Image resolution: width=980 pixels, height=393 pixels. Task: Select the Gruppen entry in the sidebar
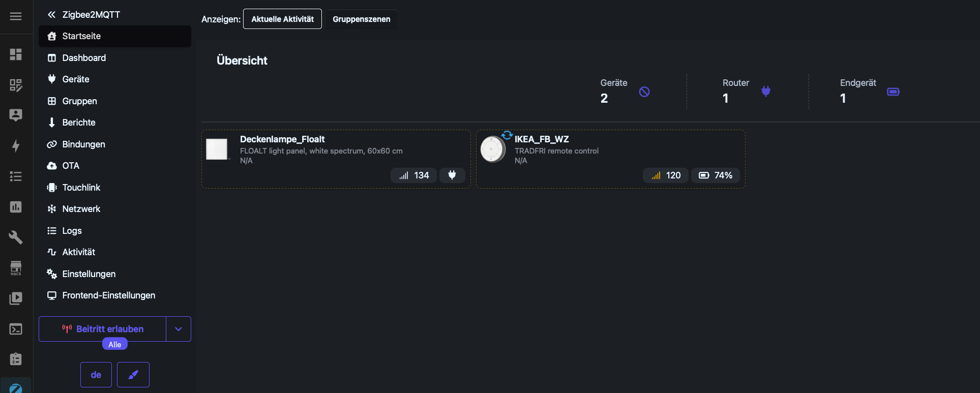tap(79, 101)
